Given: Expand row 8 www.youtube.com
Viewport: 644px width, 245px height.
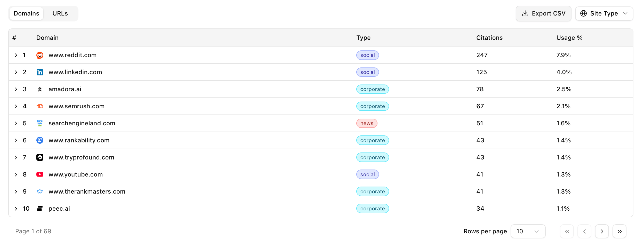Looking at the screenshot, I should [x=16, y=174].
